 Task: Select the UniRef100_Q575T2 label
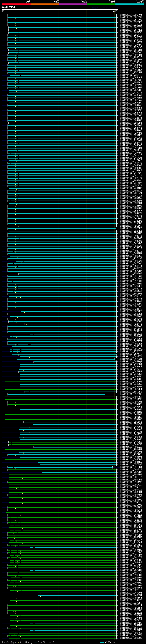131,354
